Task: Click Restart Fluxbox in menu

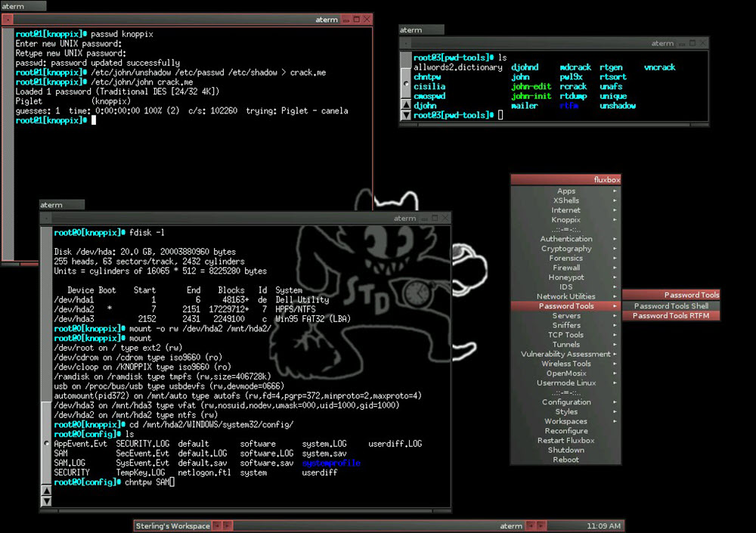Action: 566,441
